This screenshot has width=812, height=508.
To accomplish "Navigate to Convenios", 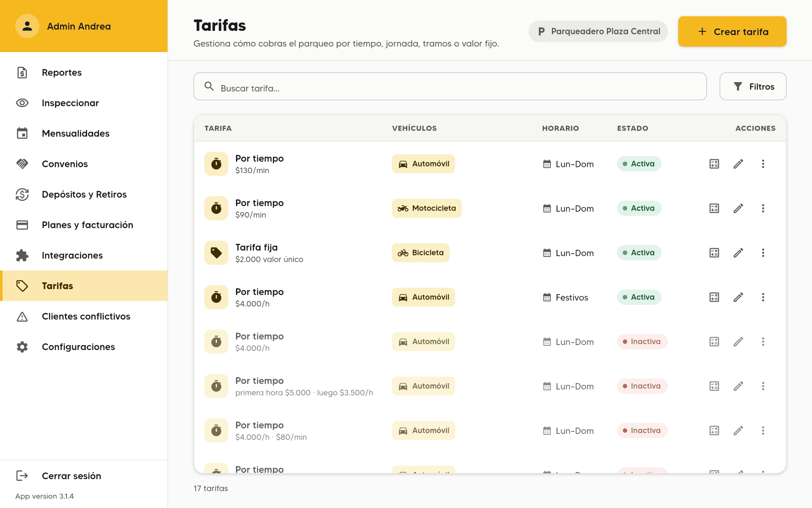I will tap(84, 164).
